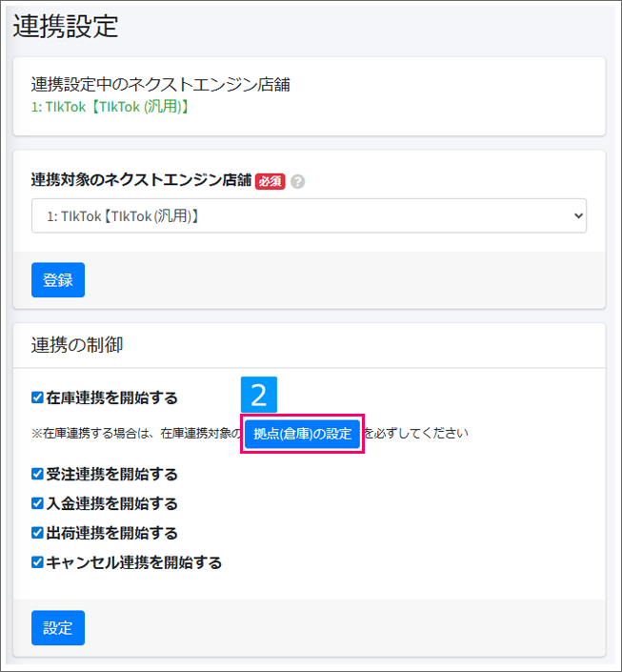Screen dimensions: 622x672
Task: Uncheck キャンセル連携を開始する
Action: tap(37, 561)
